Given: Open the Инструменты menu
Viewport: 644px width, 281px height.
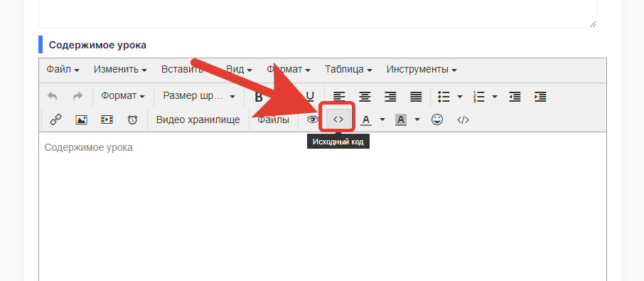Looking at the screenshot, I should coord(422,70).
